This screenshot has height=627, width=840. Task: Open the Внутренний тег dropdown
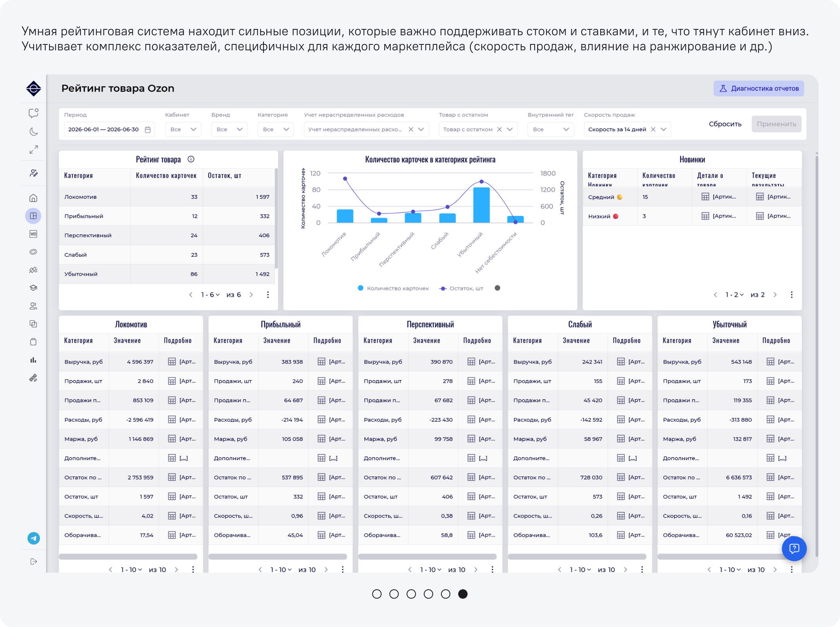click(551, 129)
